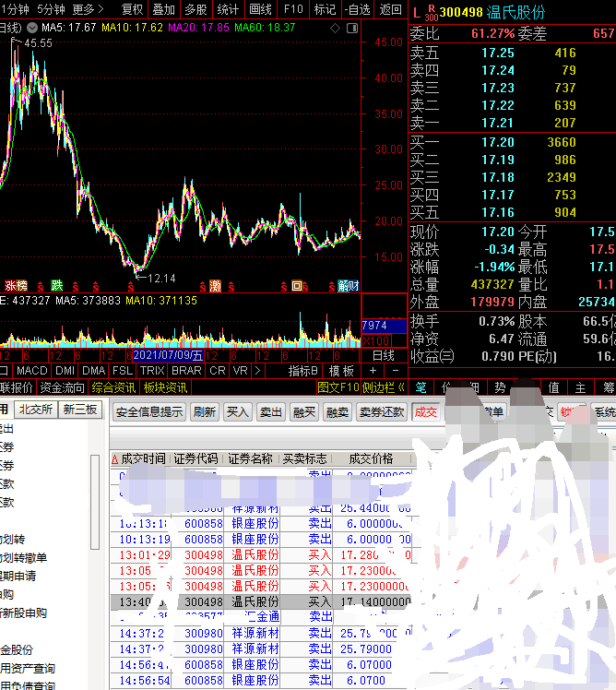Select the 值 tab in quote panel
The image size is (616, 690).
point(553,387)
